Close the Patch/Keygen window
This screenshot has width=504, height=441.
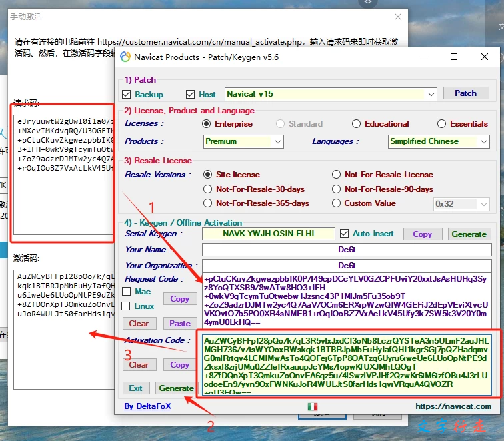coord(485,57)
